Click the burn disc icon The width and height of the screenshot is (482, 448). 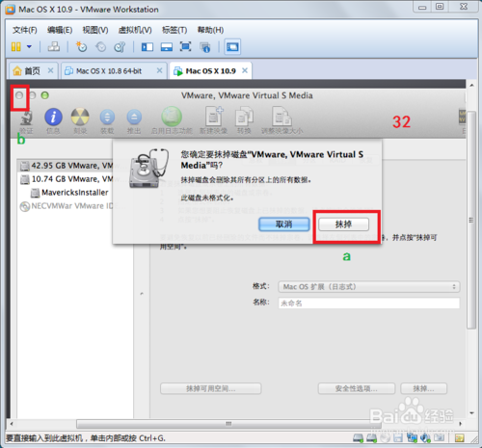[80, 117]
